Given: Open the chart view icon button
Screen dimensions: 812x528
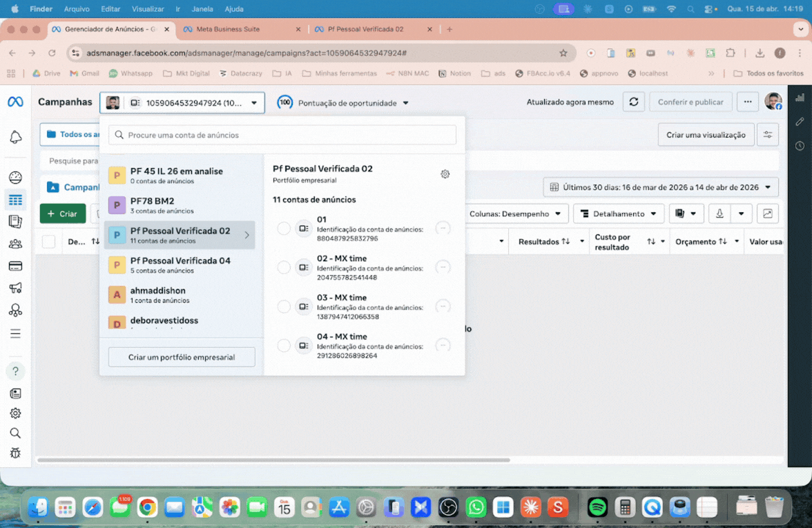Looking at the screenshot, I should click(x=768, y=214).
